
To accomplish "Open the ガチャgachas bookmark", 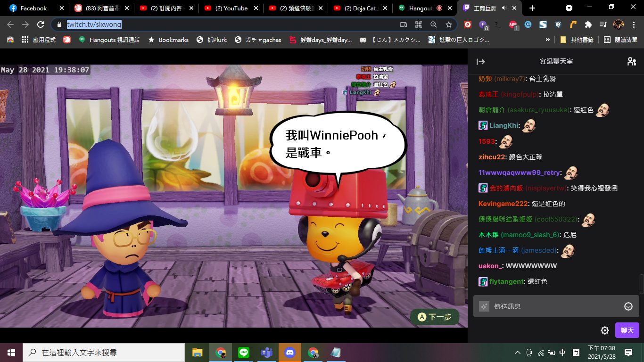I will point(258,40).
